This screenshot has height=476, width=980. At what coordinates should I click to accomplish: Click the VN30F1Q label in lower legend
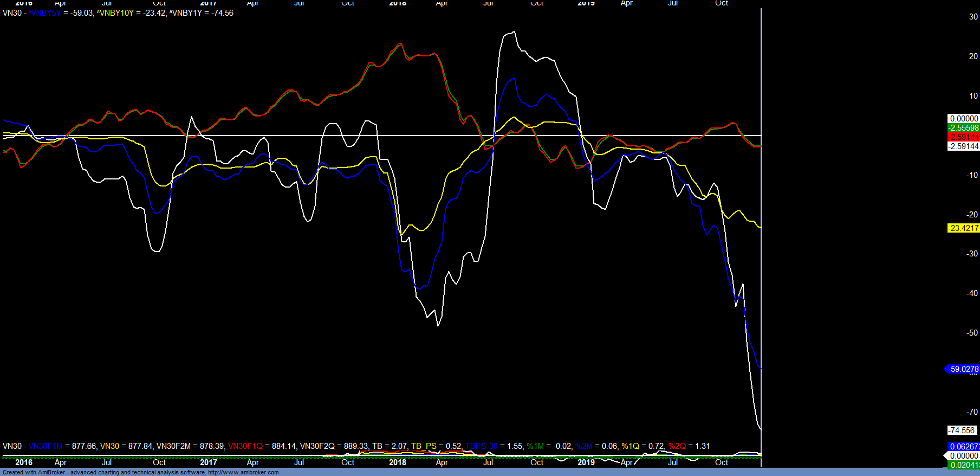pos(245,446)
